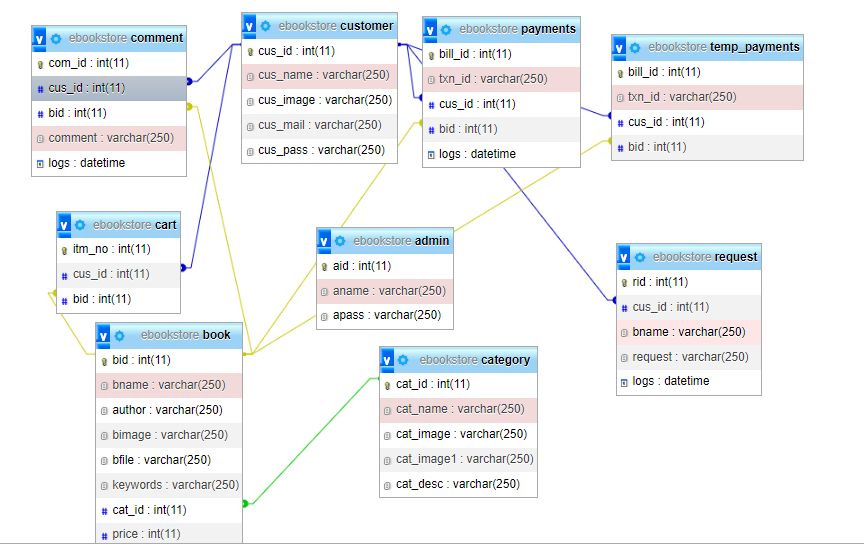Collapse the request table with its v toggle
864x544 pixels.
point(624,257)
